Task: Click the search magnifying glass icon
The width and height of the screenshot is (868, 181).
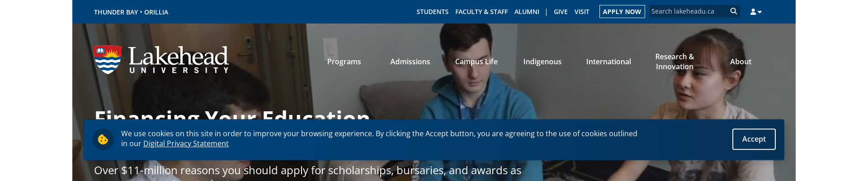Action: [733, 11]
